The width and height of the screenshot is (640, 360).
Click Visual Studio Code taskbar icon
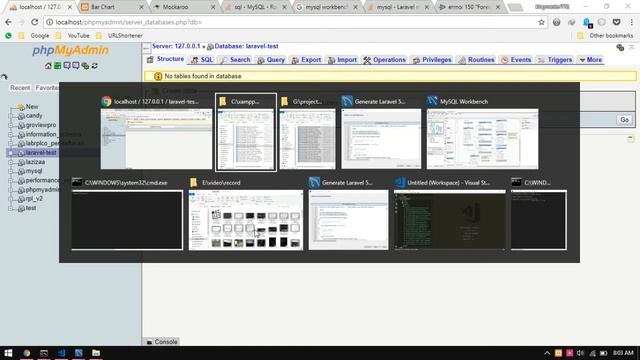coord(62,353)
